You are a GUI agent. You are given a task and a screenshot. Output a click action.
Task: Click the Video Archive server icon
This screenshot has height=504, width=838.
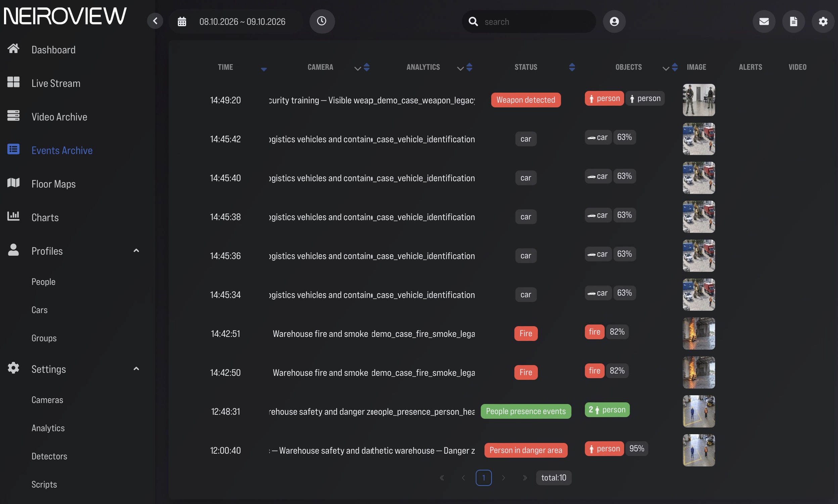(13, 115)
